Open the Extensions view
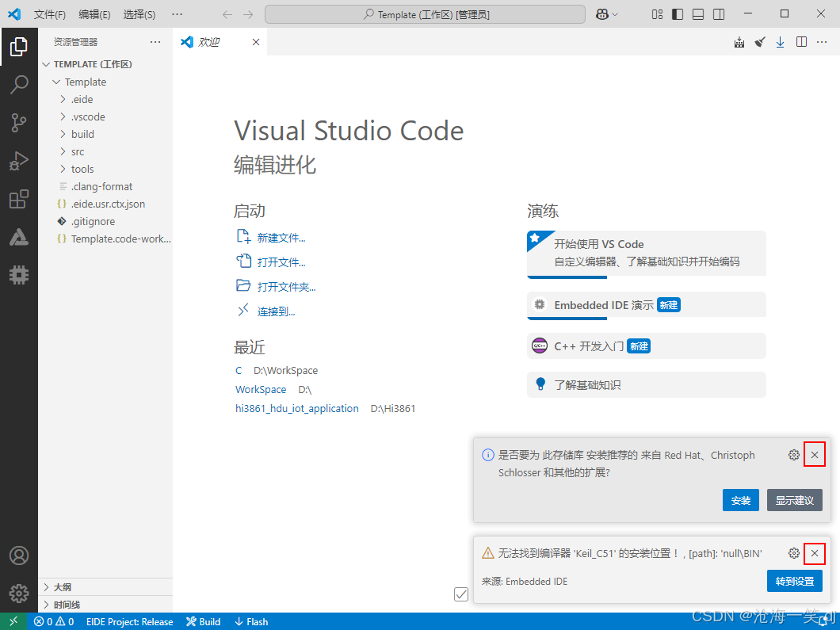840x630 pixels. tap(19, 199)
